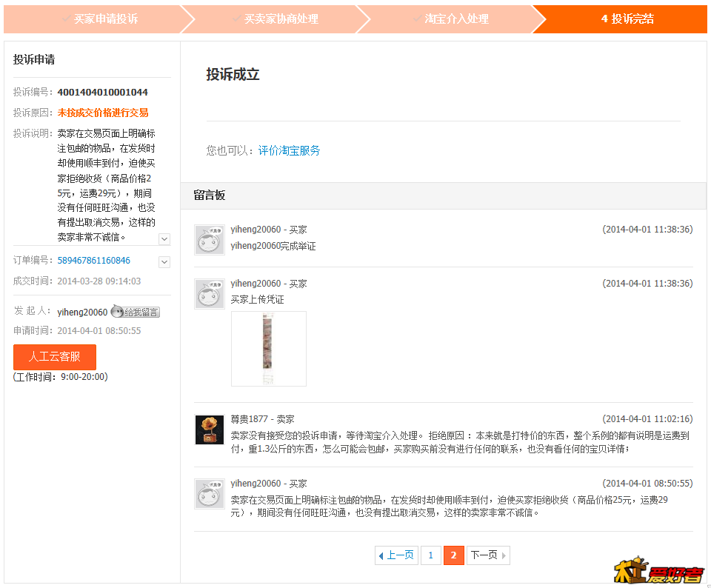The width and height of the screenshot is (711, 588).
Task: Open the buyer's uploaded evidence thumbnail
Action: coord(268,349)
